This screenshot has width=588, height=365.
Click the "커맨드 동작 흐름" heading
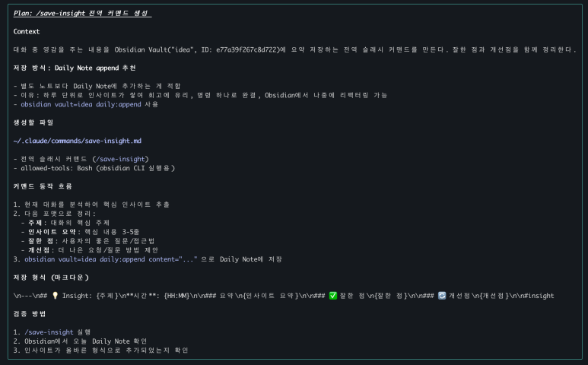click(44, 186)
